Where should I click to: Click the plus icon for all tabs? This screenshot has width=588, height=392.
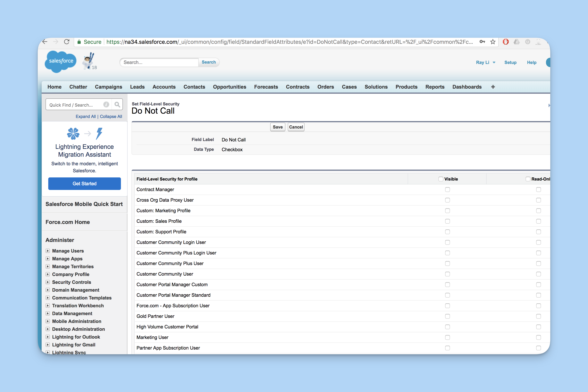point(493,87)
